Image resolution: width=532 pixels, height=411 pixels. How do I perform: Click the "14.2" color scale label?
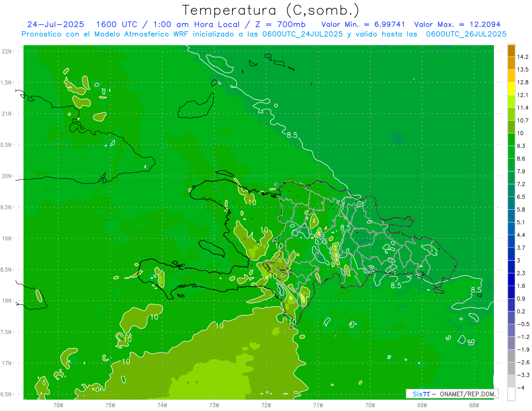click(523, 57)
